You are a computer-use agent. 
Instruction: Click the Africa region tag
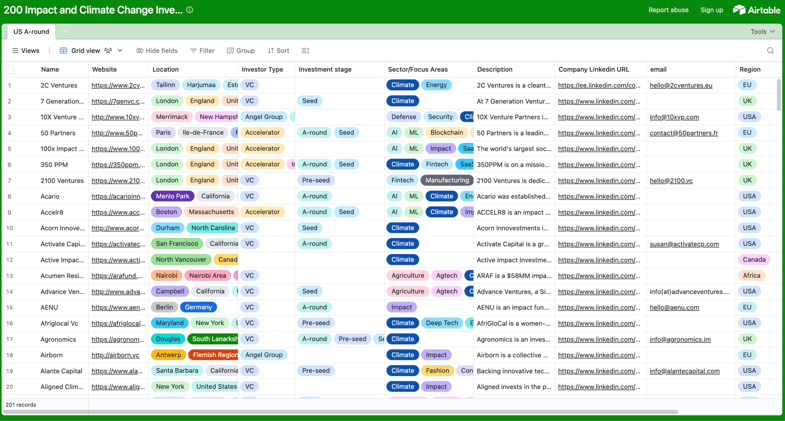[x=751, y=276]
